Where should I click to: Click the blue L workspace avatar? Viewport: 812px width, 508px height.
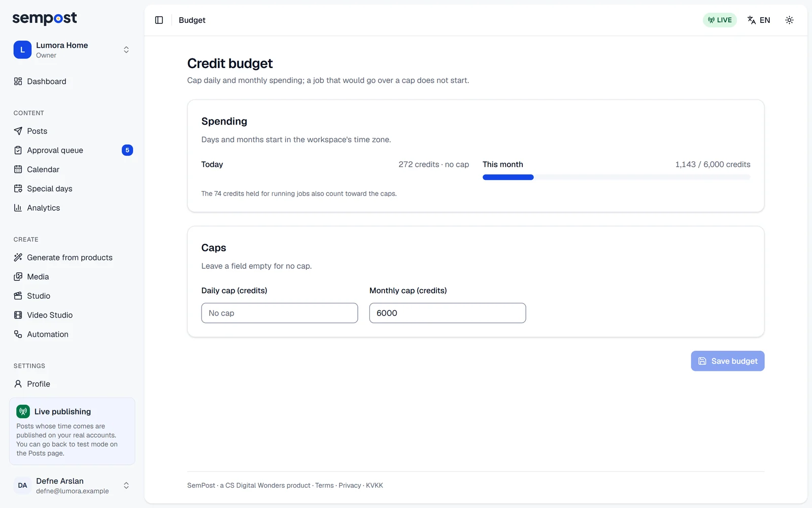[22, 50]
